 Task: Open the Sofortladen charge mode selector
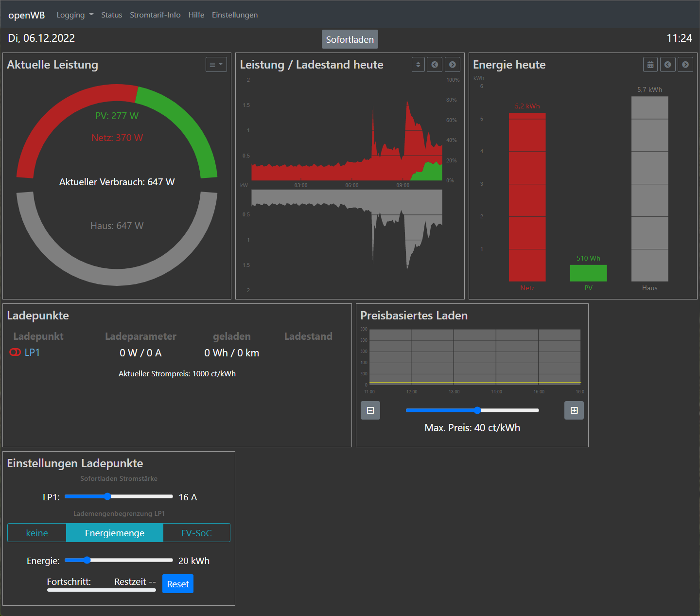(x=350, y=39)
